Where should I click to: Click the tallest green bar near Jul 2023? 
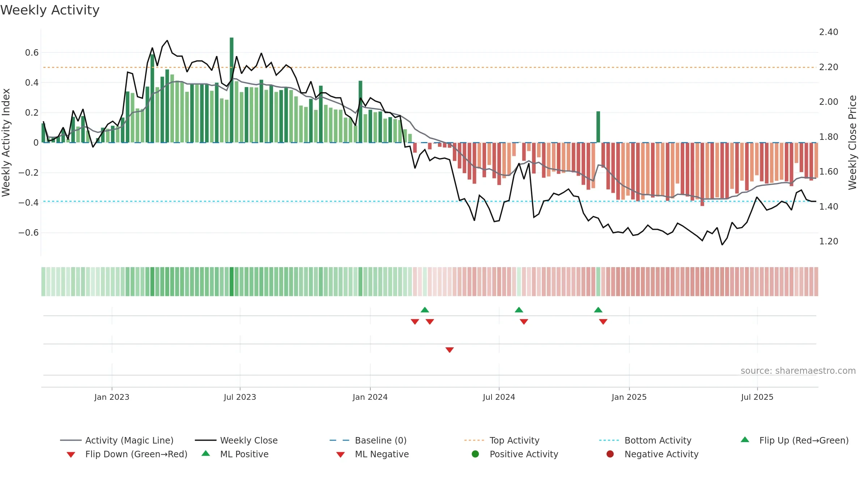[231, 90]
